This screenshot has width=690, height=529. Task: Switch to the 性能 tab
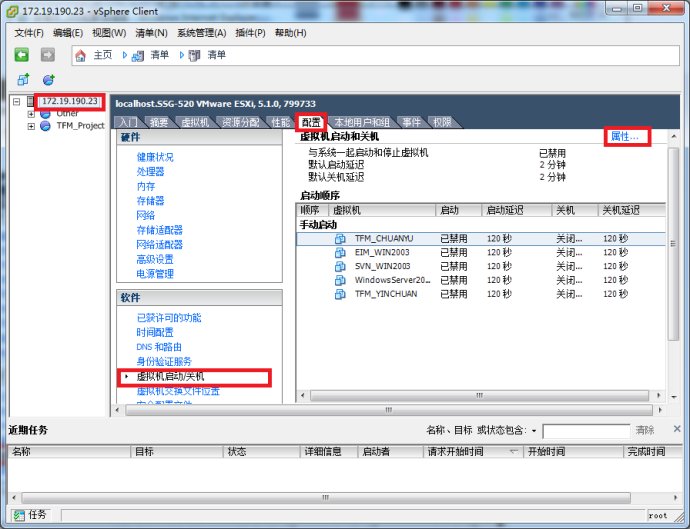[280, 122]
